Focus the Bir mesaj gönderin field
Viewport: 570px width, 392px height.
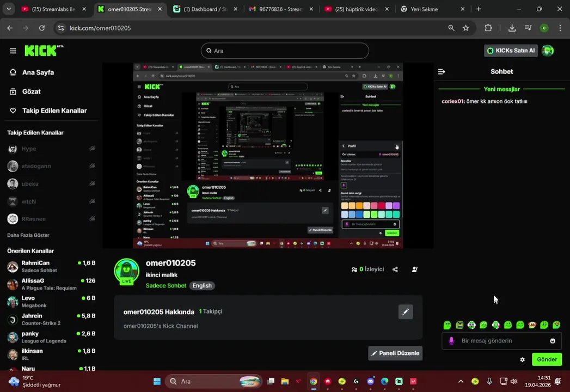[x=501, y=341]
